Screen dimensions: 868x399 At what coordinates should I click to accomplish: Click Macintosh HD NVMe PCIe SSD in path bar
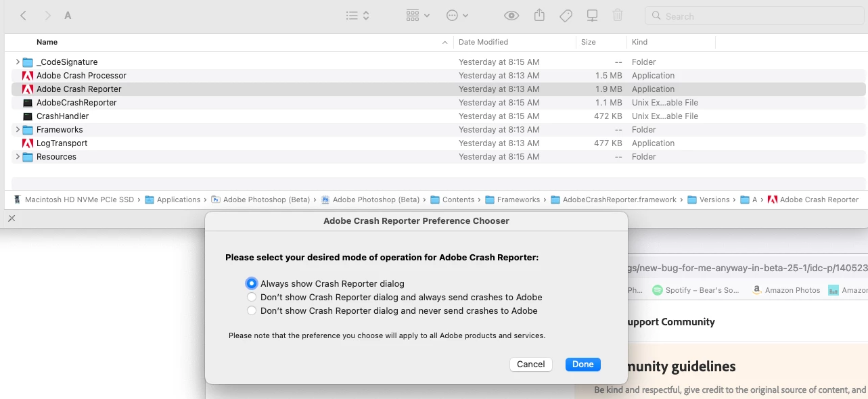click(79, 199)
